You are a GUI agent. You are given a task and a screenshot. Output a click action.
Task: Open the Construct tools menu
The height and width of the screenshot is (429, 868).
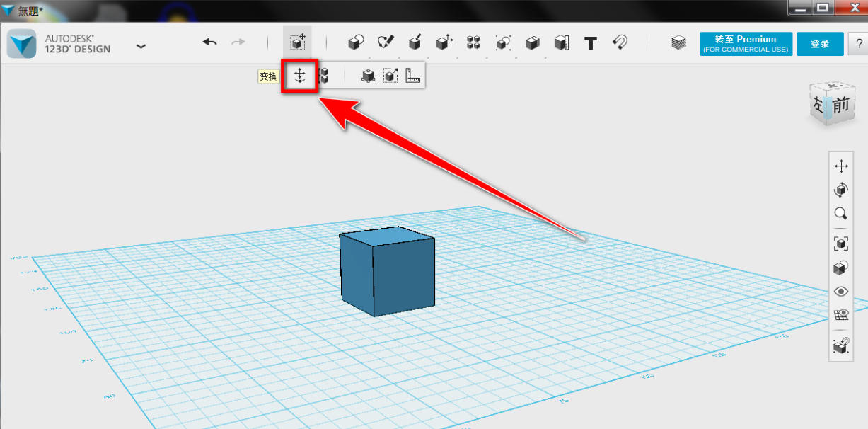pos(415,42)
